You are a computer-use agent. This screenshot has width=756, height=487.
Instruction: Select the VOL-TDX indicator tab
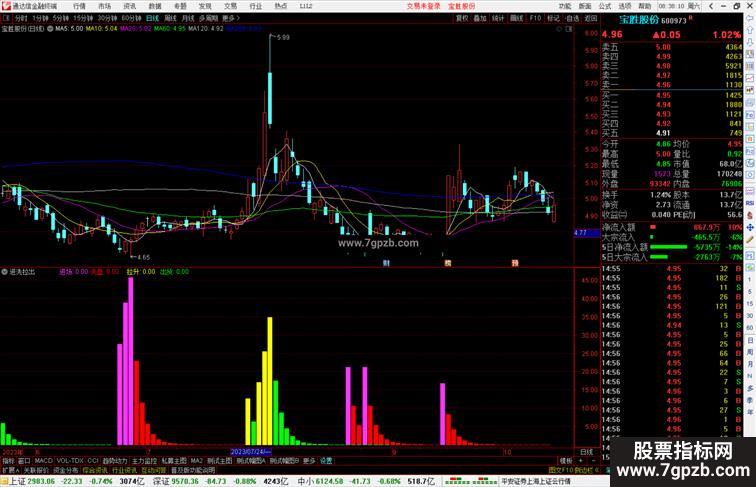[x=70, y=461]
